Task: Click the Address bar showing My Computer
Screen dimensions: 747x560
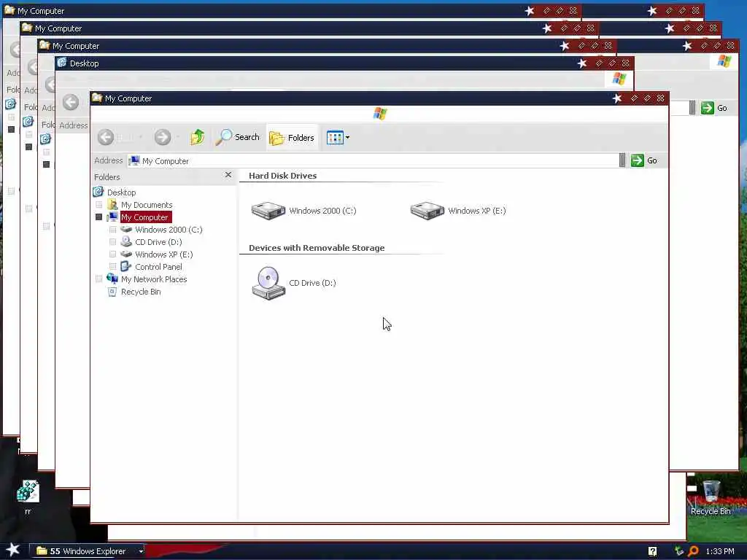Action: [373, 161]
